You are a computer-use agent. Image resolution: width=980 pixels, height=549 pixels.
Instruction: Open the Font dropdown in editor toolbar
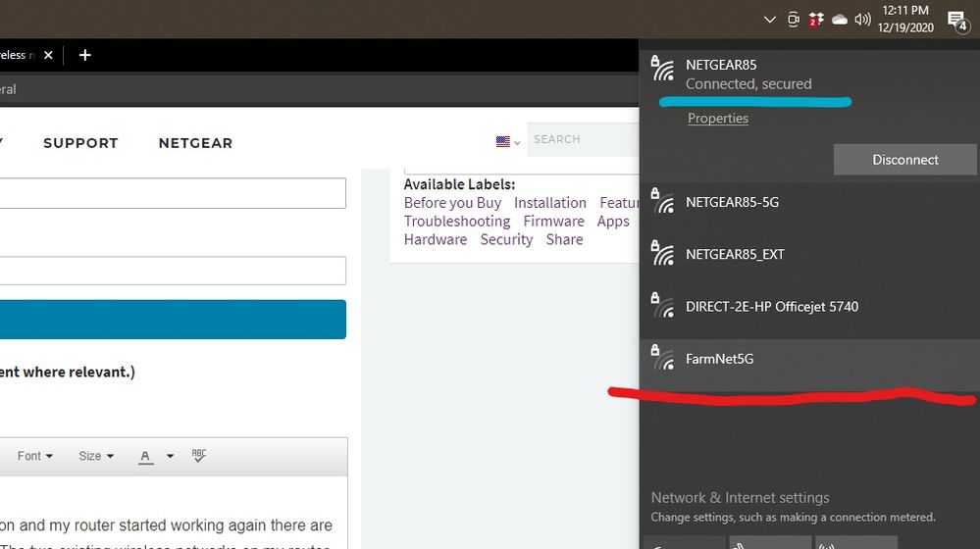pos(35,456)
